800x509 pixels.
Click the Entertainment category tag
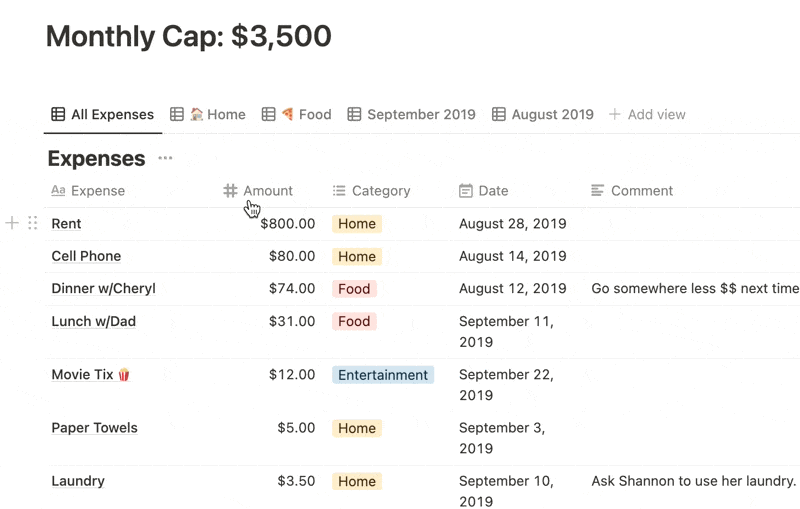click(383, 375)
